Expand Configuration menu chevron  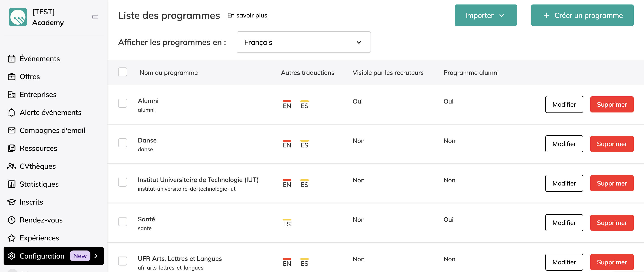(96, 256)
